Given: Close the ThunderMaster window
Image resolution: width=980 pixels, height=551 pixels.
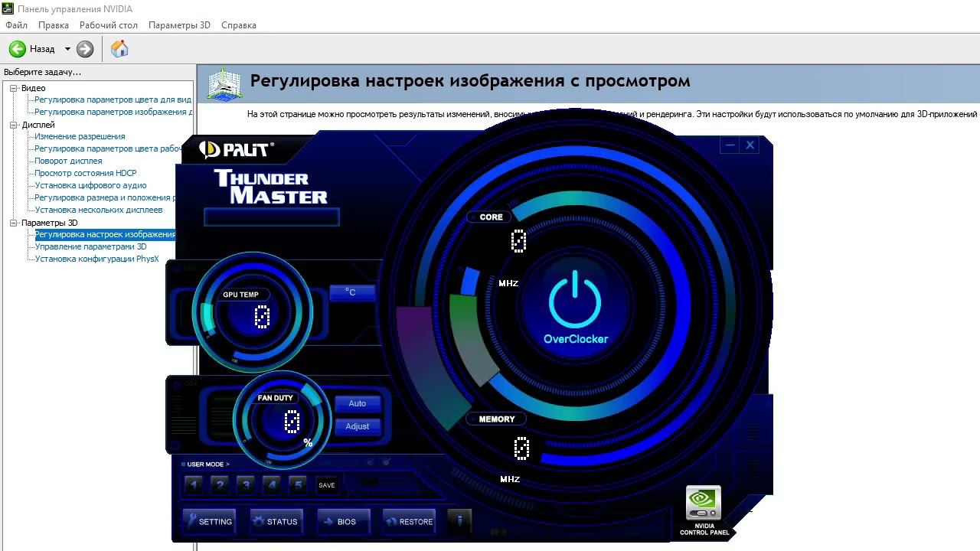Looking at the screenshot, I should click(750, 145).
